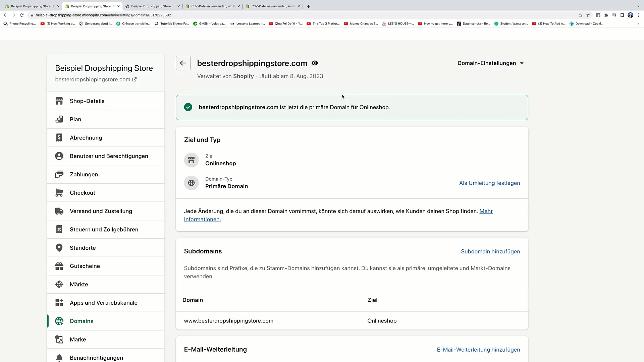The height and width of the screenshot is (362, 644).
Task: Open the Apps und Vertriebskanäle section
Action: [104, 302]
